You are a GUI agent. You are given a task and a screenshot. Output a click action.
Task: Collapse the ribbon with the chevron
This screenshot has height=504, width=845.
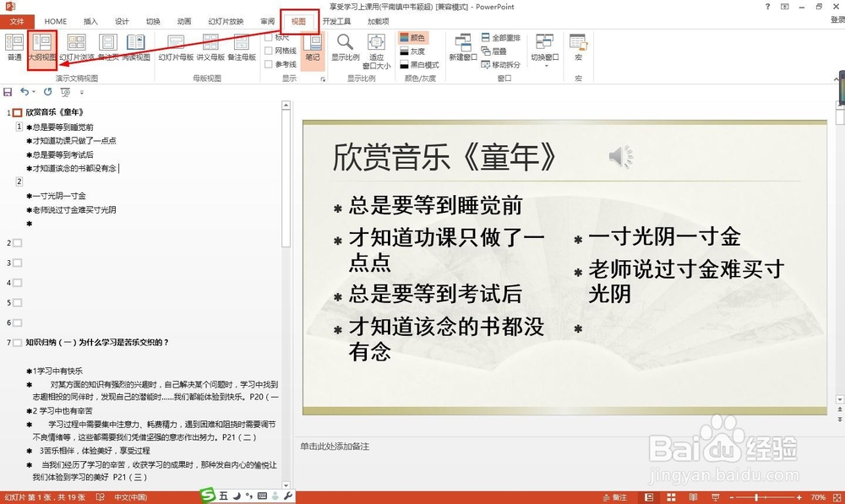click(x=836, y=79)
